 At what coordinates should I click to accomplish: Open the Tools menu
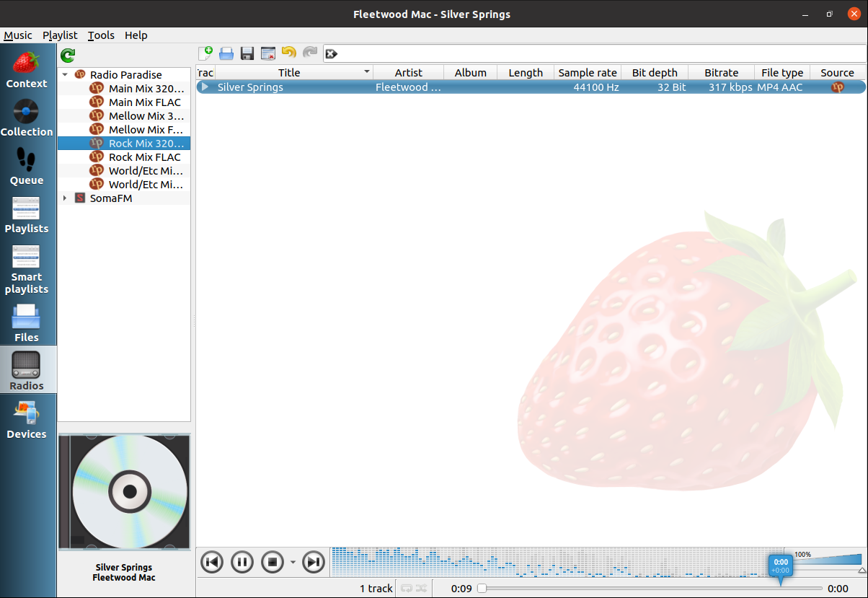[x=100, y=35]
